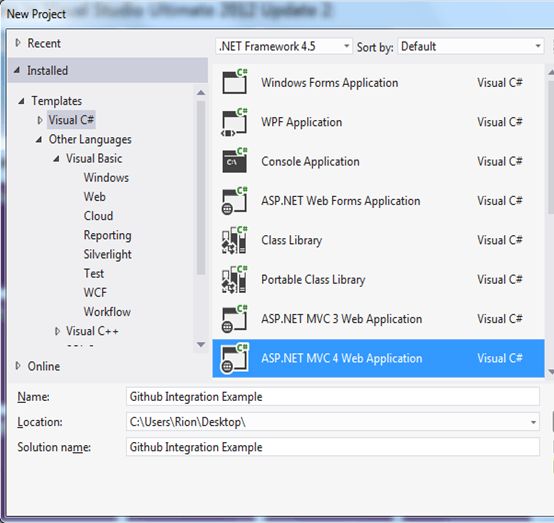Screen dimensions: 554x523
Task: Collapse the Visual Basic node arrow
Action: coord(56,159)
